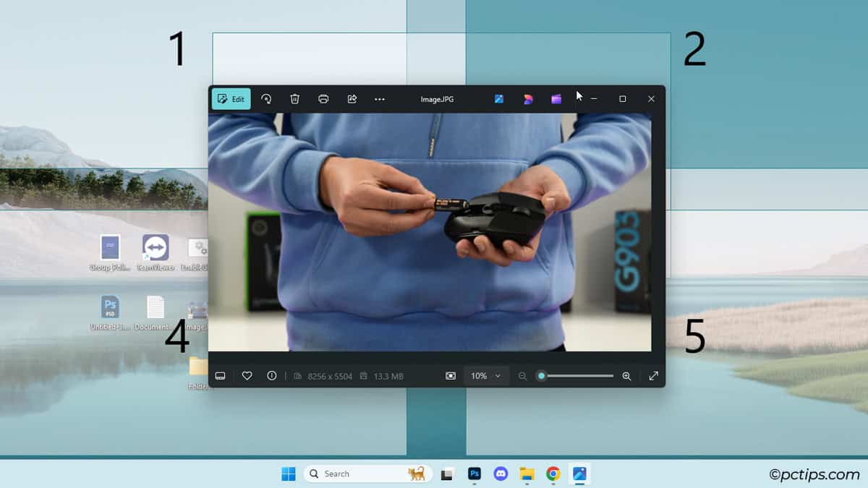Print the image via the printer icon
Viewport: 868px width, 488px height.
(x=323, y=99)
